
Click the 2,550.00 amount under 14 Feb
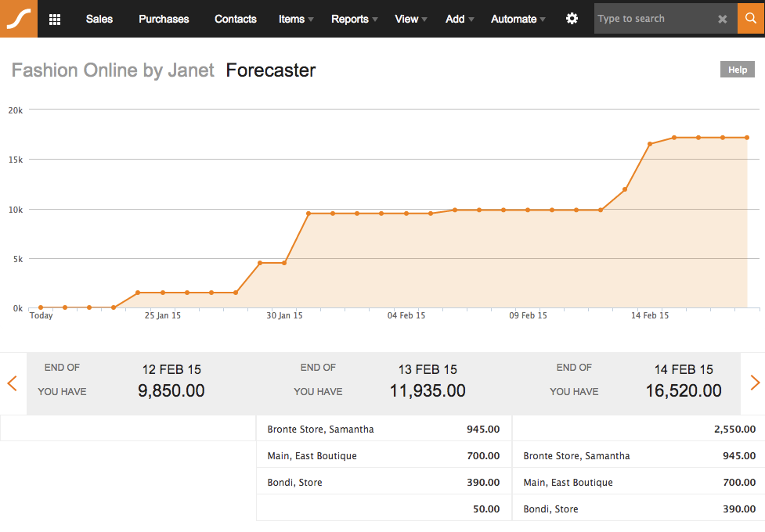click(734, 429)
